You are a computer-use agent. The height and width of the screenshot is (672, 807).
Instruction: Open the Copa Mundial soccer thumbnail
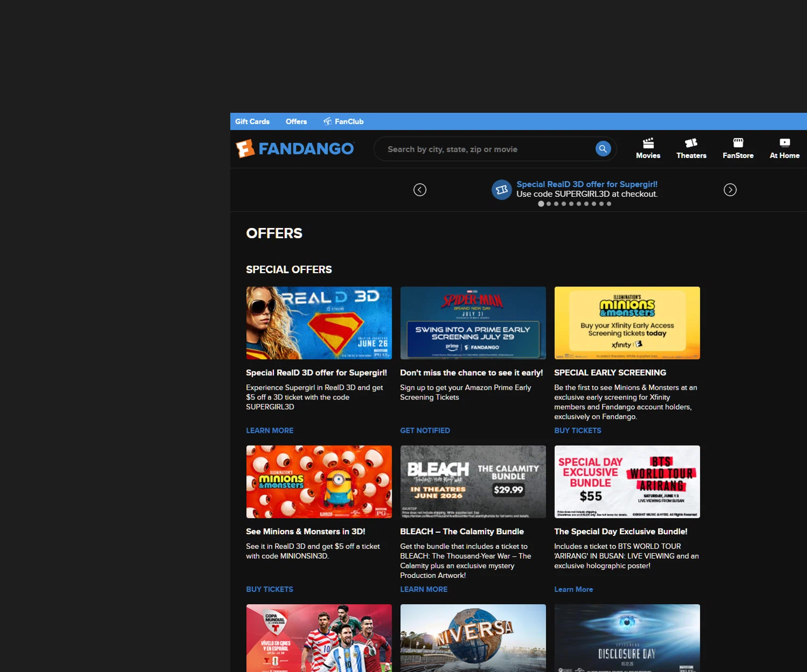[x=319, y=638]
